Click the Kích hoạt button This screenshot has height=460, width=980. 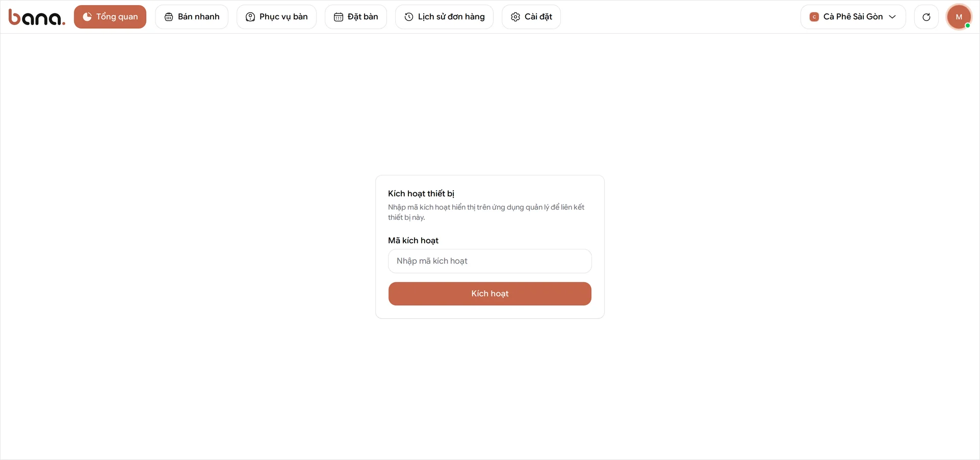(490, 294)
